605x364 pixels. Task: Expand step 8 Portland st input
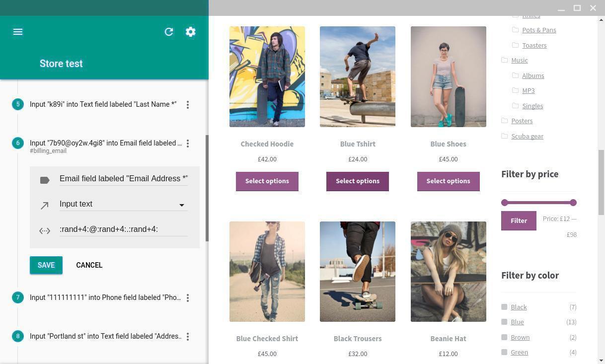(105, 336)
